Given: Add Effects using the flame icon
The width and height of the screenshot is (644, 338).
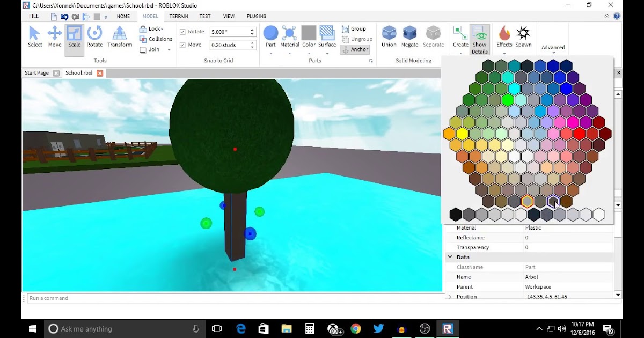Looking at the screenshot, I should (x=504, y=33).
